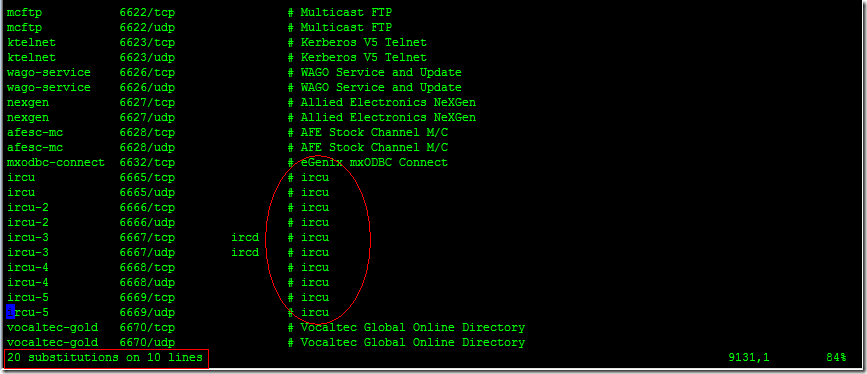The width and height of the screenshot is (867, 374).
Task: Click ktelnet name on the 6623/udp line
Action: pyautogui.click(x=32, y=58)
